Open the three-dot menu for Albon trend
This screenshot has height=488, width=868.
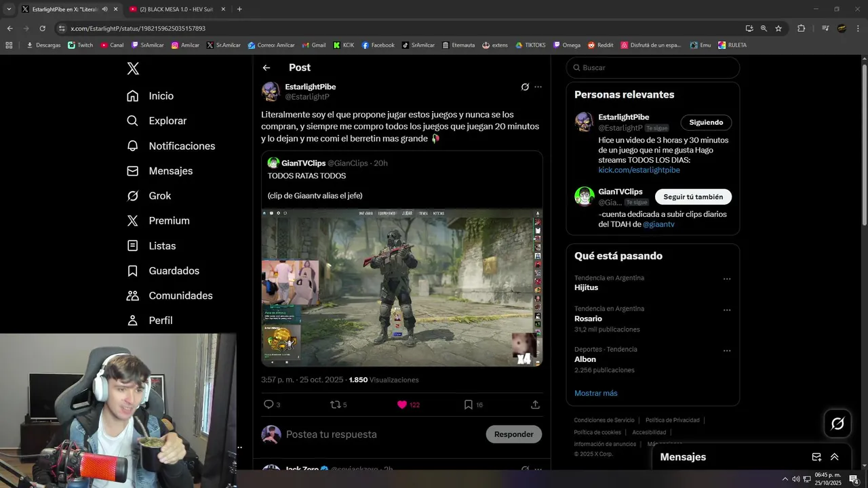pos(727,350)
